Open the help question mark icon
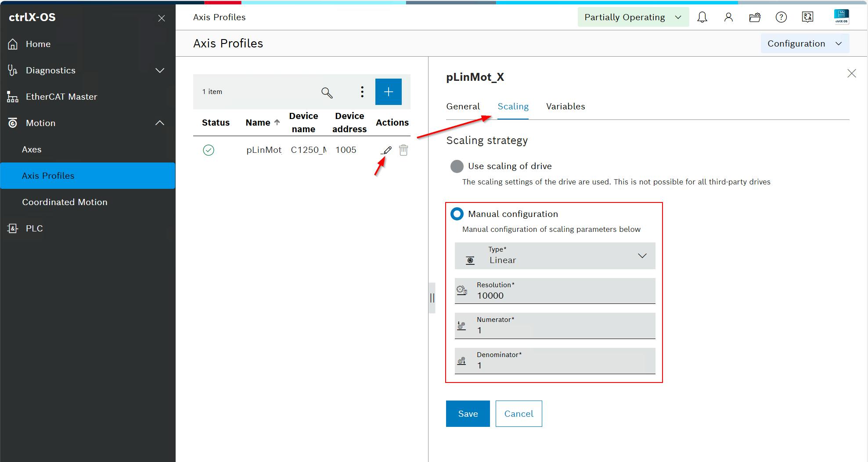Screen dimensions: 868x462 [781, 17]
